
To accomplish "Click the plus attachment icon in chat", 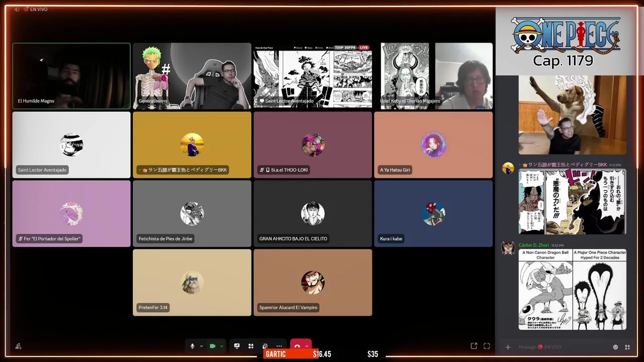I will 508,347.
